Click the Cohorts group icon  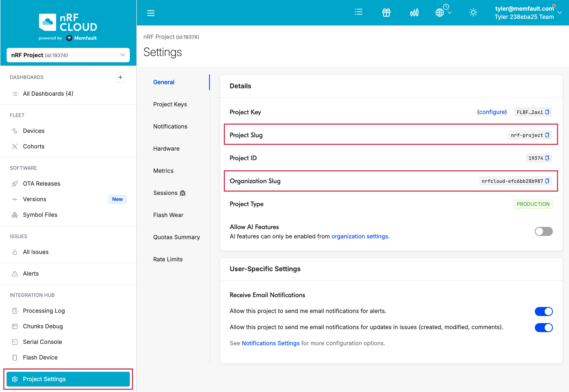(15, 147)
